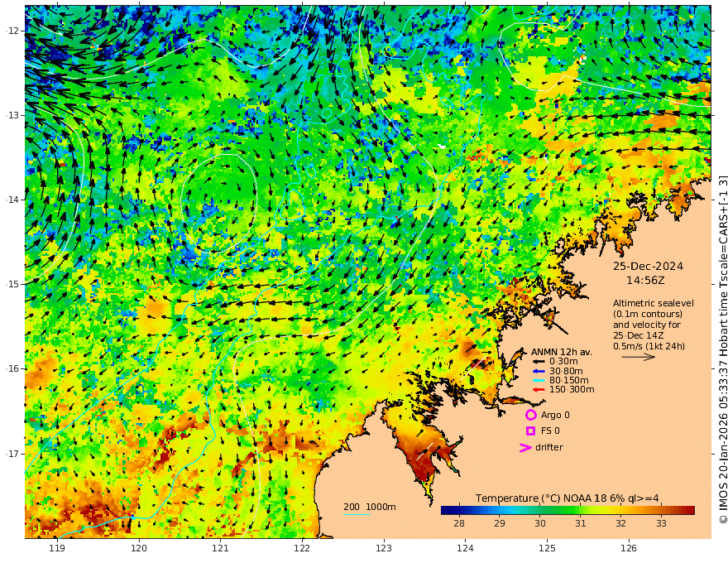
Task: Click the colorbar tick label 33
Action: tap(661, 523)
